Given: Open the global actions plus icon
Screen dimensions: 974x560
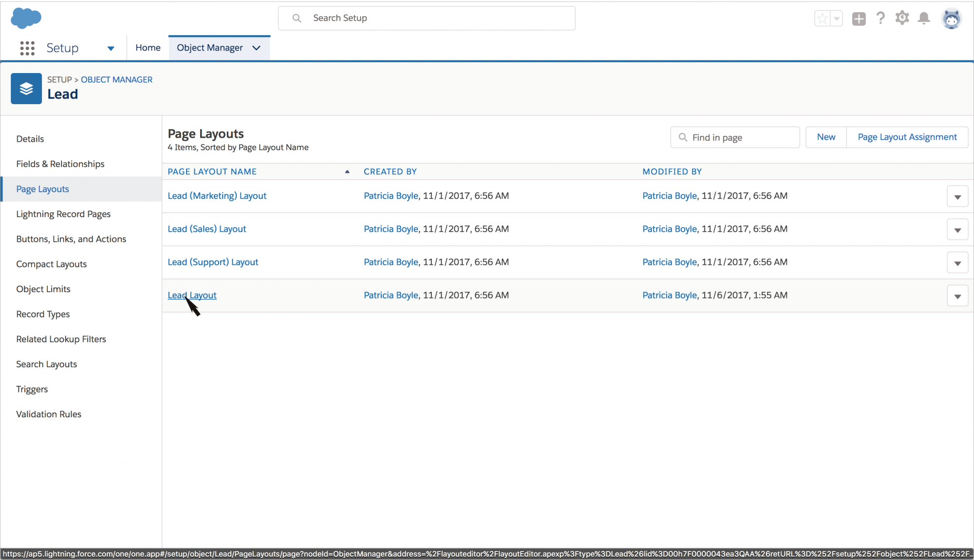Looking at the screenshot, I should tap(859, 19).
